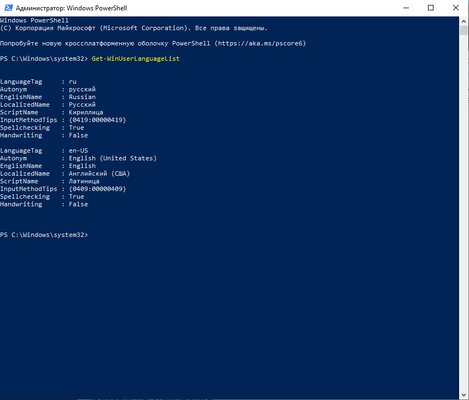Viewport: 469px width, 400px height.
Task: Click the scrollbar up arrow
Action: click(464, 21)
